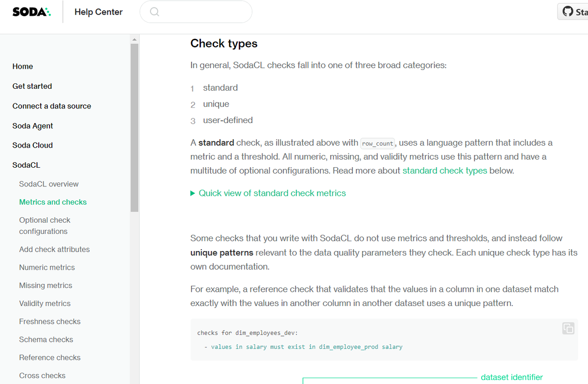Click the GitHub Star button
The width and height of the screenshot is (588, 384).
tap(573, 12)
